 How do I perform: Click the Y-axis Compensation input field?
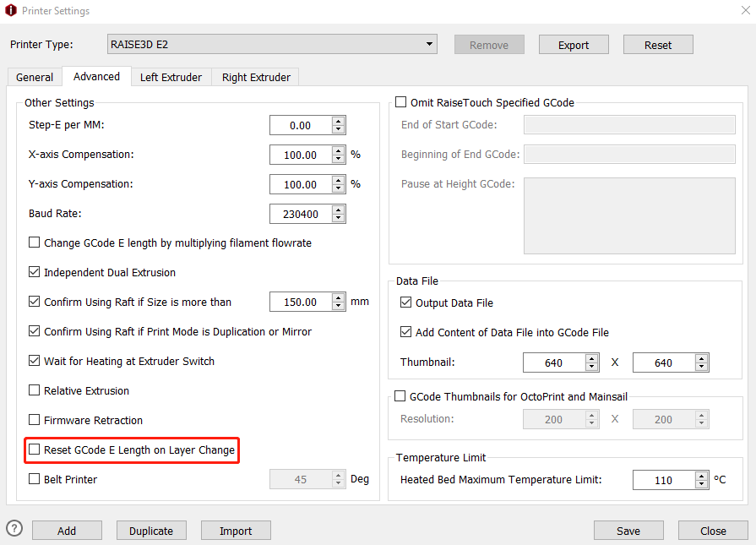300,184
